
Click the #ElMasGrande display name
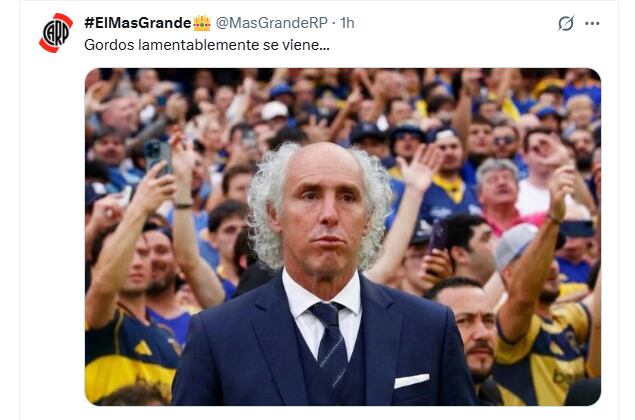point(138,23)
